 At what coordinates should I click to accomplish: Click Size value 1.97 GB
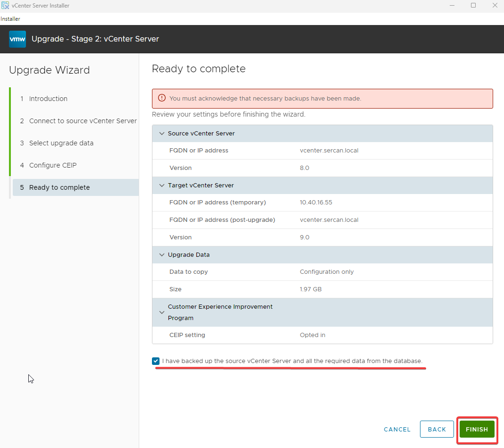(311, 289)
